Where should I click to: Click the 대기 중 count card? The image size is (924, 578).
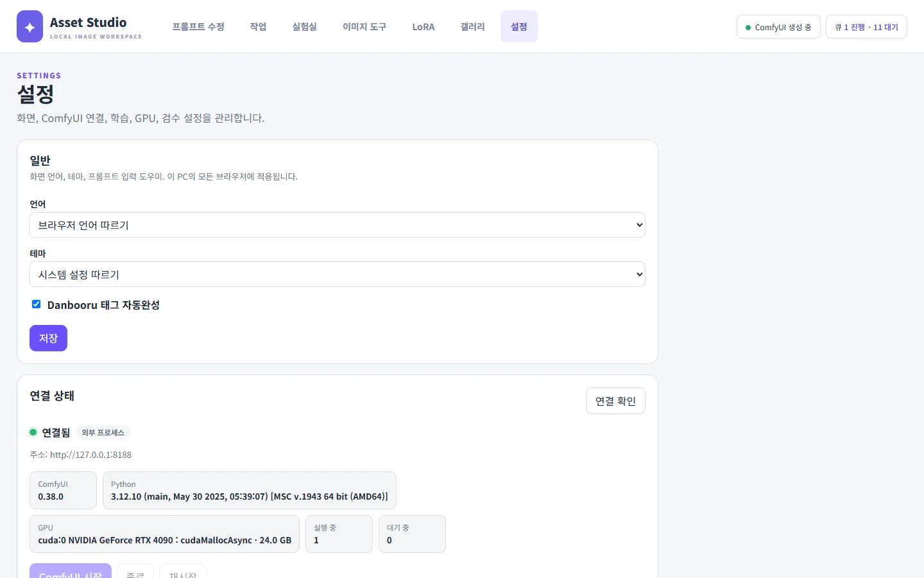pyautogui.click(x=412, y=534)
